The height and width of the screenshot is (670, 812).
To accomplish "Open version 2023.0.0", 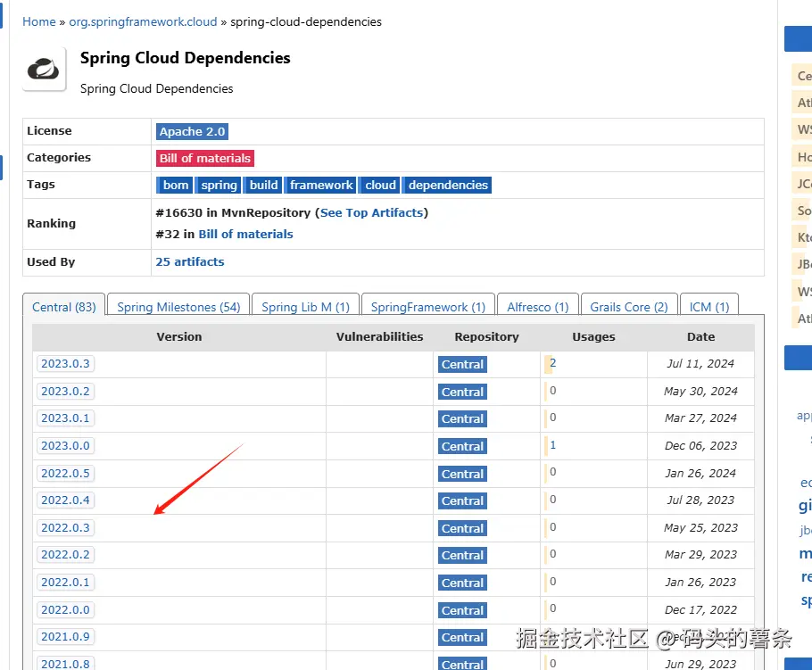I will point(65,446).
